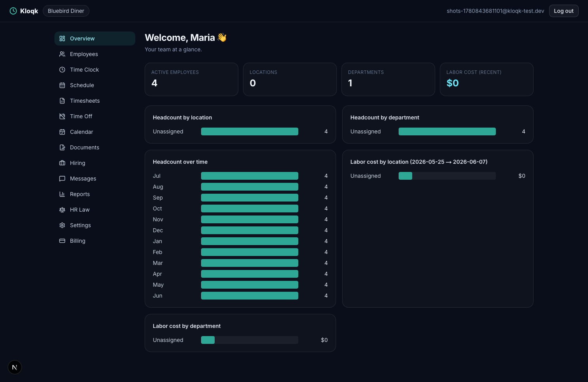Navigate to Schedule

95,85
